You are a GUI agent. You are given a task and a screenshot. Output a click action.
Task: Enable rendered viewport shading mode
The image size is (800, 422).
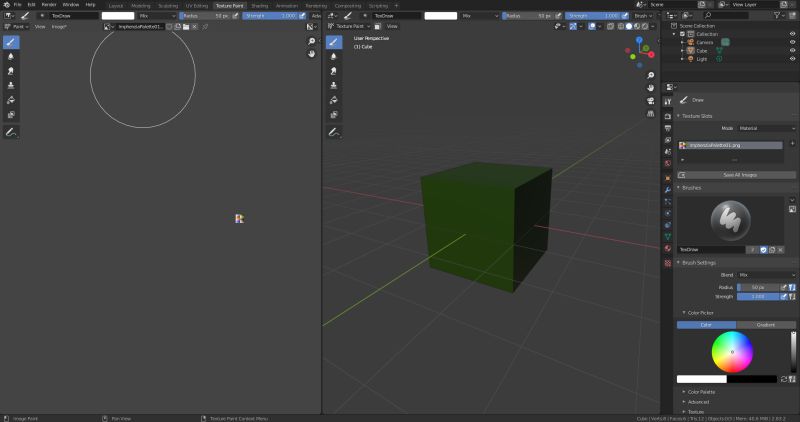645,26
